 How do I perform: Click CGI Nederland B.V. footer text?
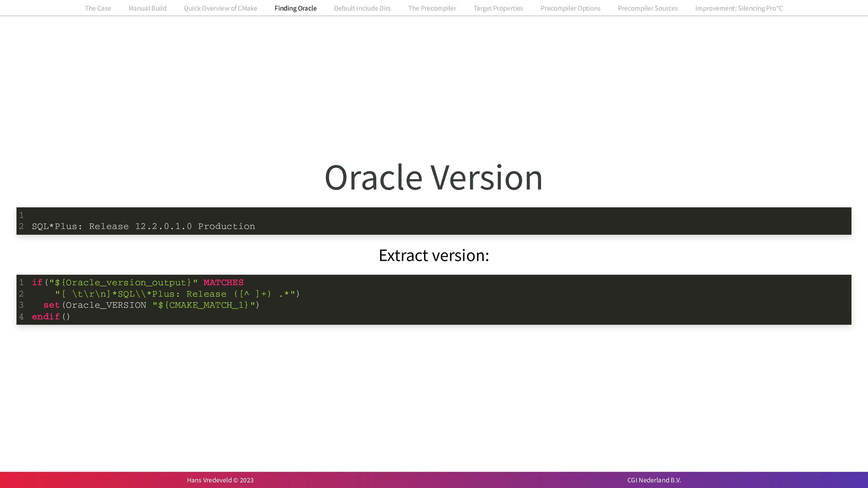pyautogui.click(x=654, y=480)
